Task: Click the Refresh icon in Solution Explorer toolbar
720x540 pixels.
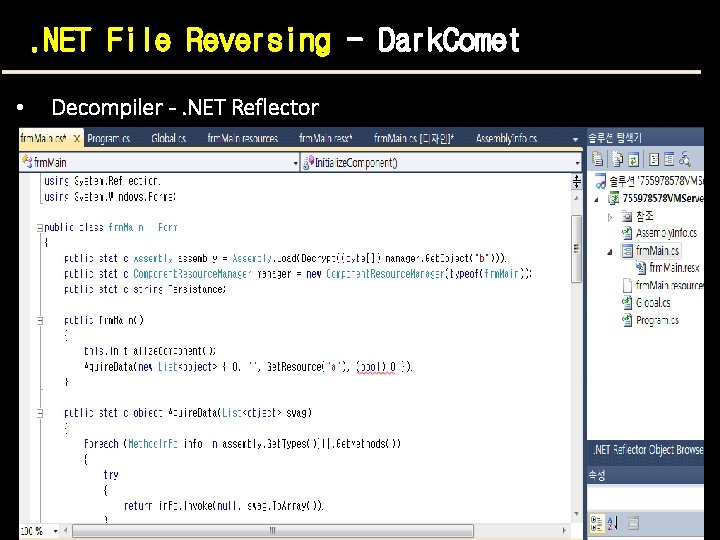Action: (634, 159)
